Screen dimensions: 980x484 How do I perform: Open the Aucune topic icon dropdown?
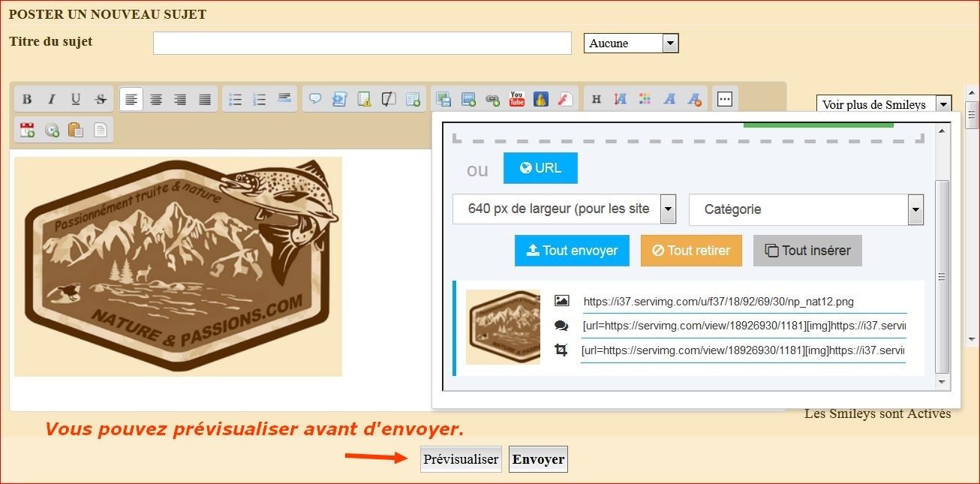[x=631, y=44]
